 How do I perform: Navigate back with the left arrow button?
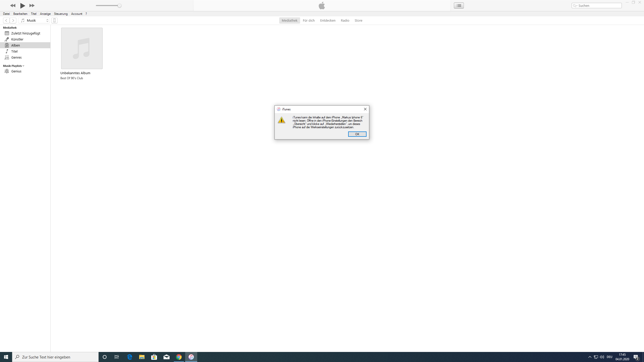tap(6, 20)
